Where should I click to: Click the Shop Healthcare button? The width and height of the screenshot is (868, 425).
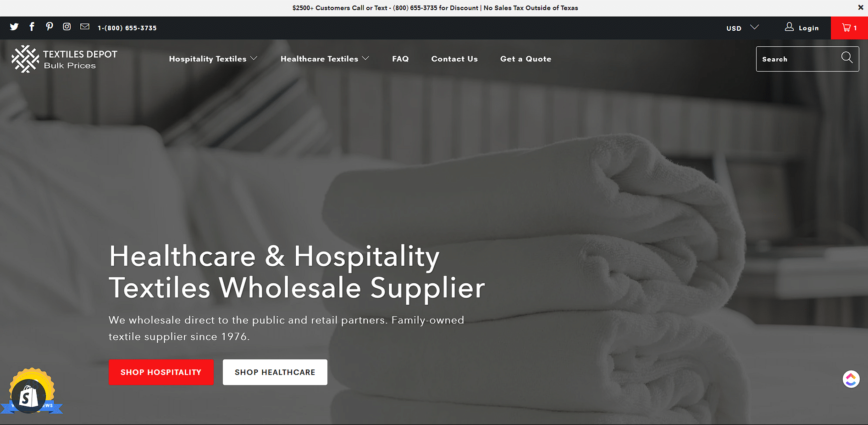click(x=275, y=372)
